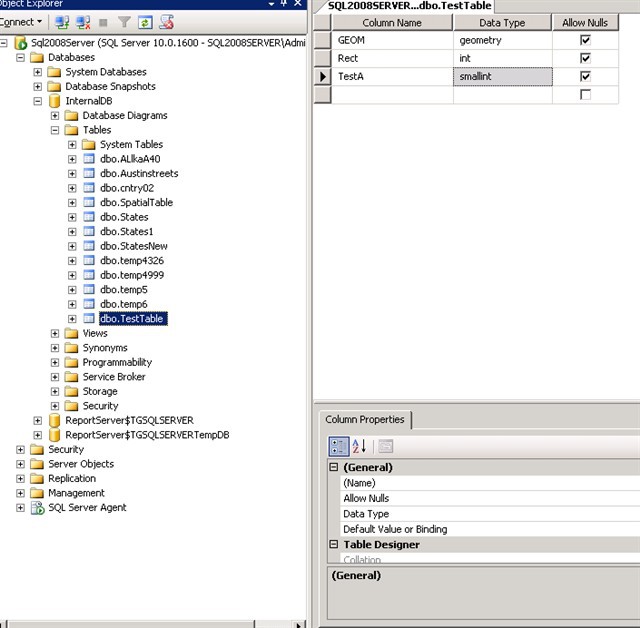
Task: Refresh the Object Explorer tree
Action: pos(145,21)
